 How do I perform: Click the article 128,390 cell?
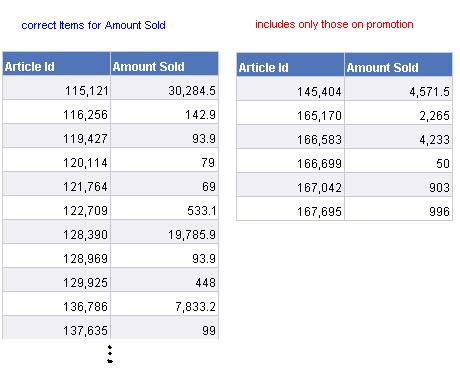[56, 232]
